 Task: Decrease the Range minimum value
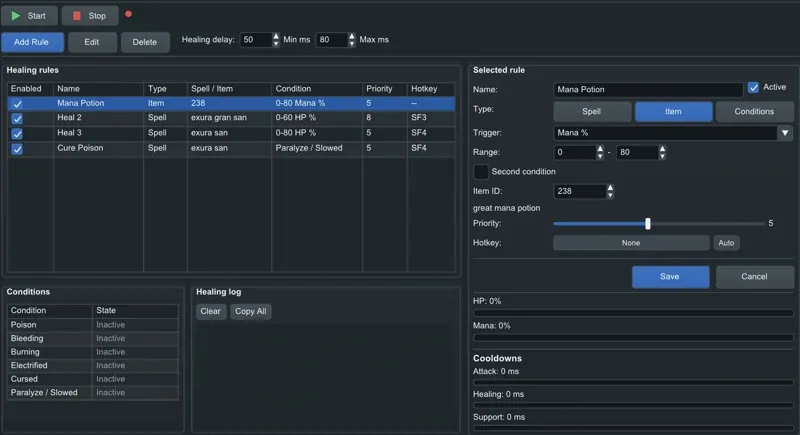600,157
